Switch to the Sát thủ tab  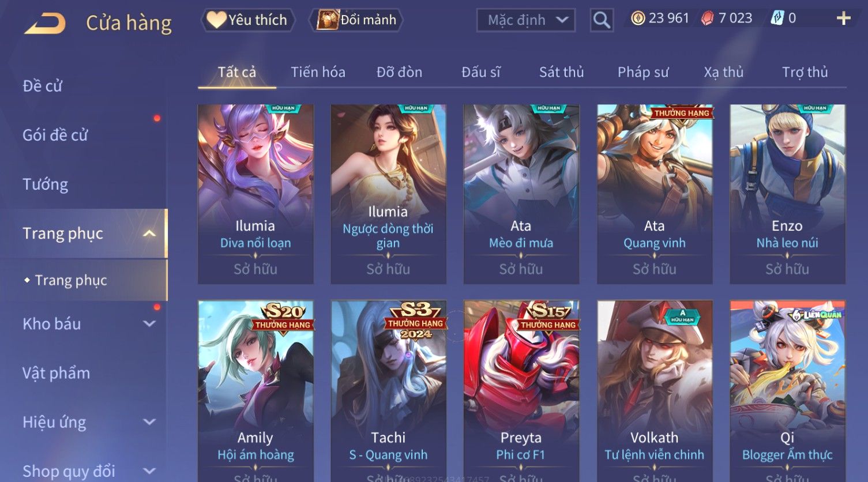(x=562, y=72)
